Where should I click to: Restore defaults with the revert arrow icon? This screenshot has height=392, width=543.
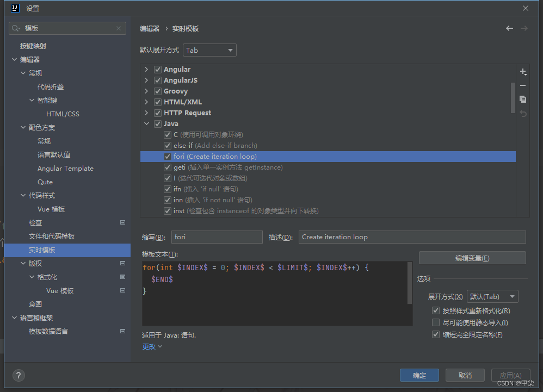(x=523, y=113)
